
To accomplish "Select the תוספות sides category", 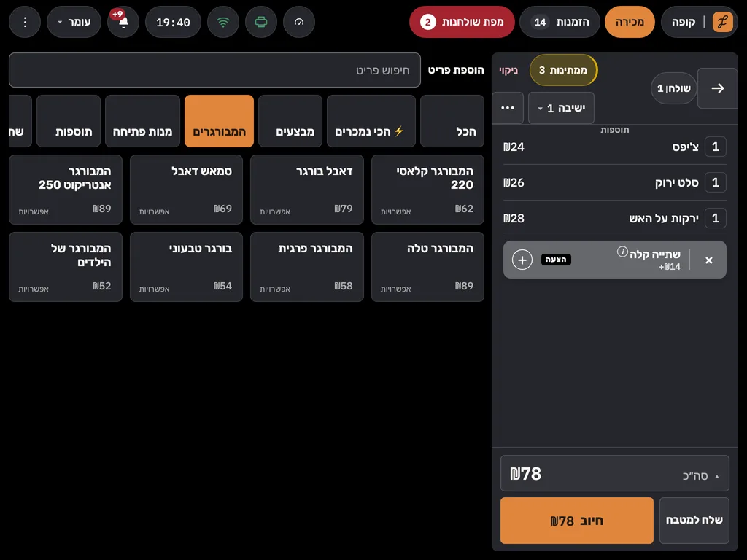I will pyautogui.click(x=69, y=121).
